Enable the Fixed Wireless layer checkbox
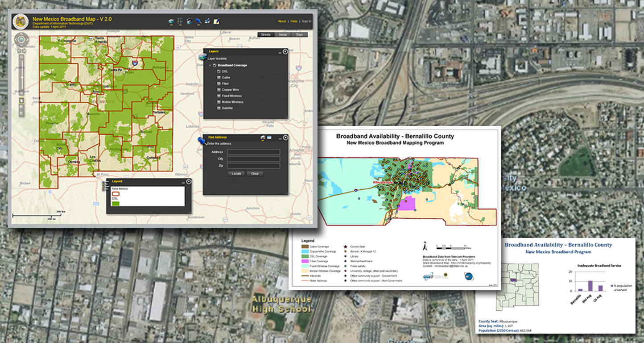 (x=219, y=96)
